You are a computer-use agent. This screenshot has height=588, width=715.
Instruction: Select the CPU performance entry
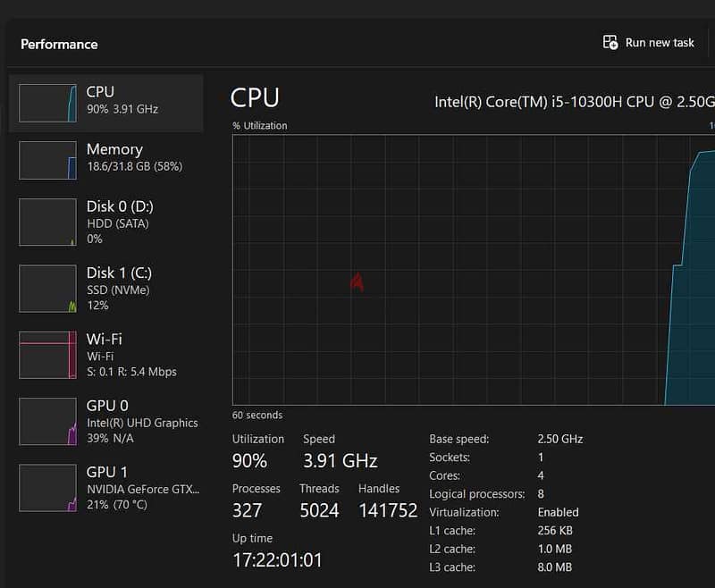(105, 103)
